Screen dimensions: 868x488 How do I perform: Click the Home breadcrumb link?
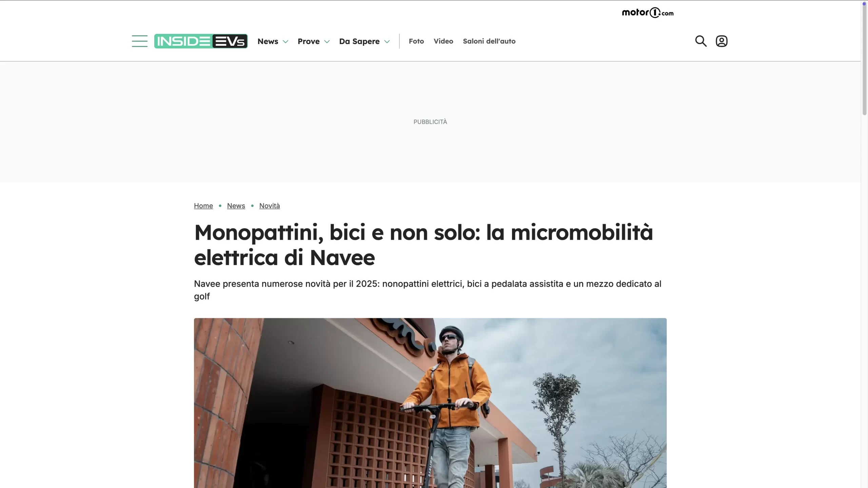click(203, 206)
